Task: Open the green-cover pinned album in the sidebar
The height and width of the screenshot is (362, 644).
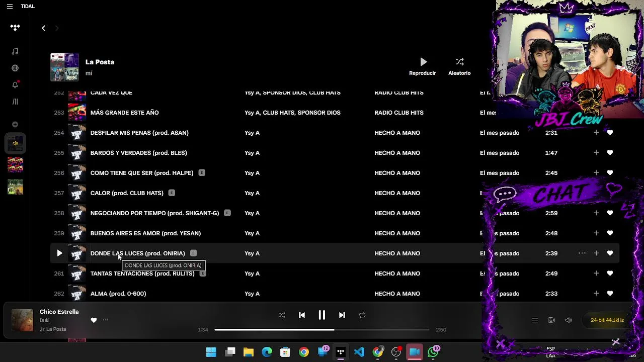Action: 15,187
